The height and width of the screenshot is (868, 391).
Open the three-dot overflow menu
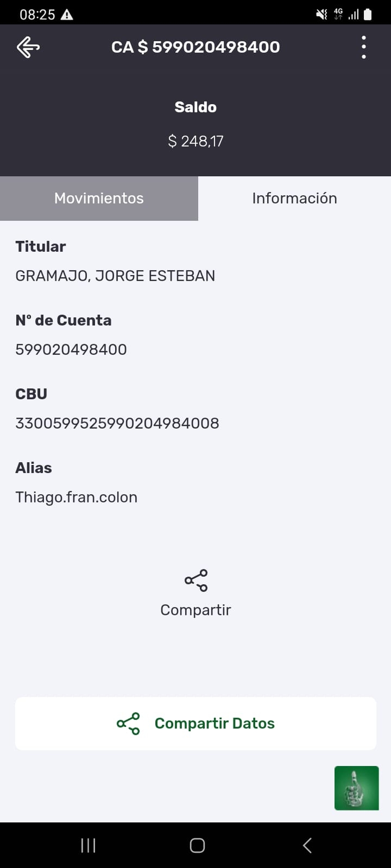[363, 47]
